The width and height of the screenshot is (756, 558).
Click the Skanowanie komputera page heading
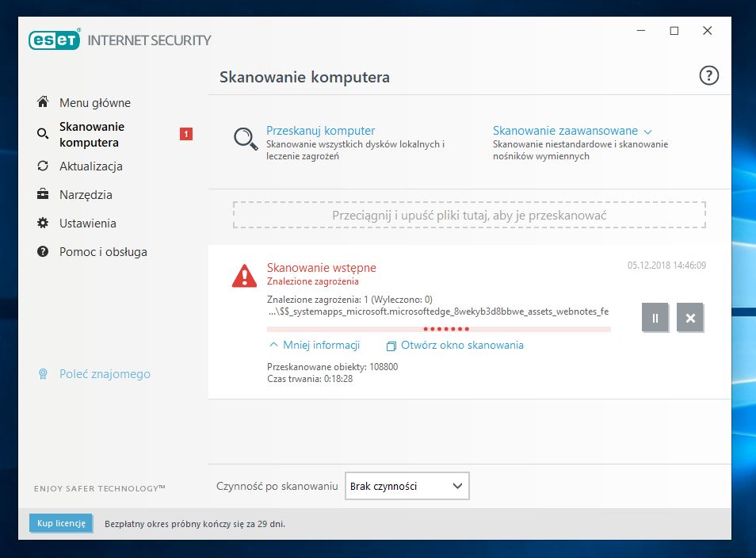click(304, 77)
